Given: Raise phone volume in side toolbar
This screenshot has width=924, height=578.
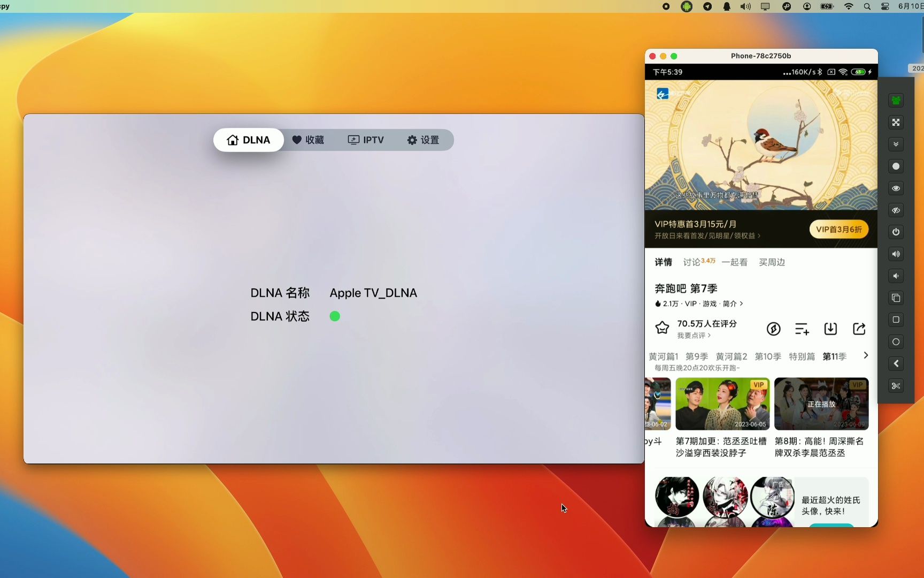Looking at the screenshot, I should 896,254.
